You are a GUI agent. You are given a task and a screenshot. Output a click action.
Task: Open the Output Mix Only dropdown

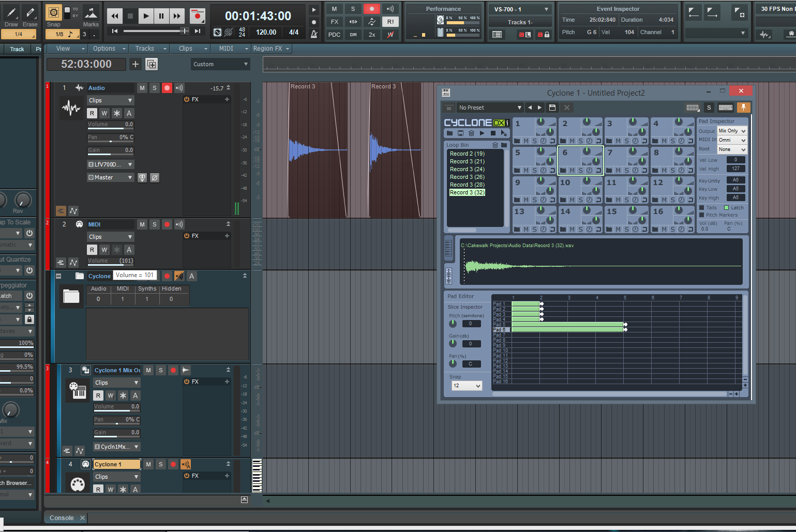click(x=732, y=131)
